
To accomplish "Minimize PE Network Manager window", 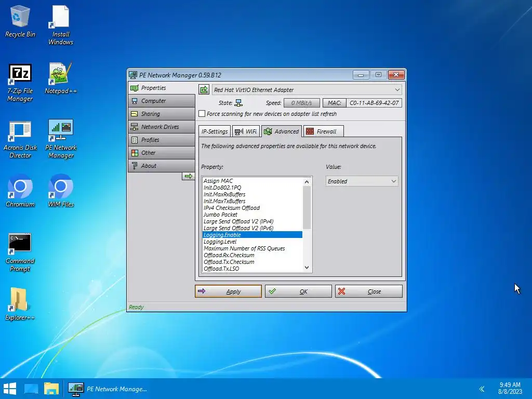I will tap(361, 75).
